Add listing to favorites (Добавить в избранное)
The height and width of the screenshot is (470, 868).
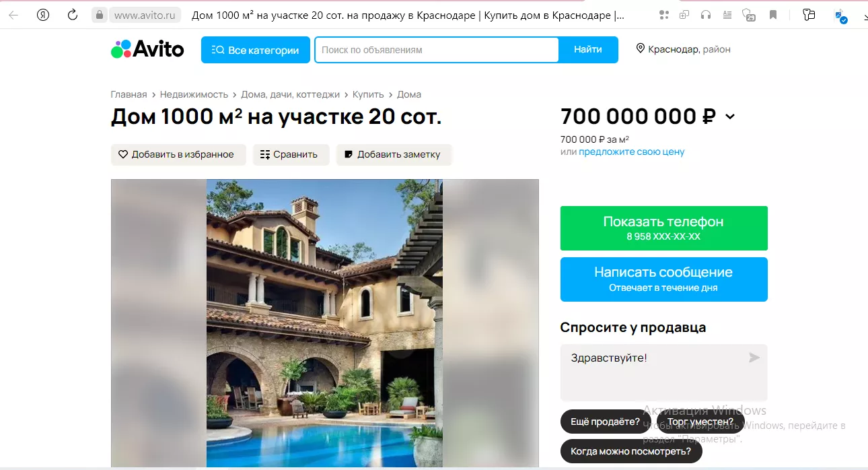tap(178, 154)
